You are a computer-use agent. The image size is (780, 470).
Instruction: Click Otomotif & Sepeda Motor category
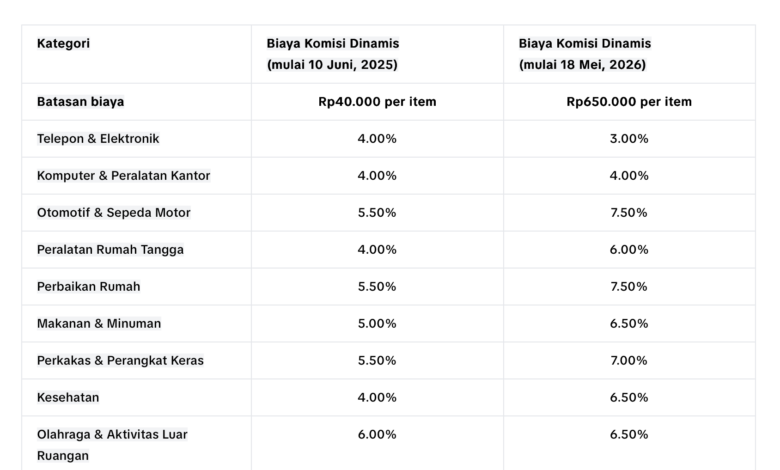[x=113, y=212]
